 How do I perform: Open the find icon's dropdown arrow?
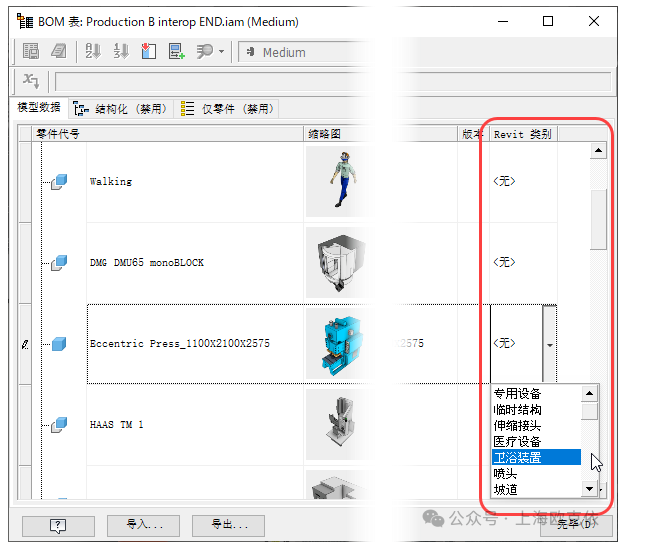(221, 52)
